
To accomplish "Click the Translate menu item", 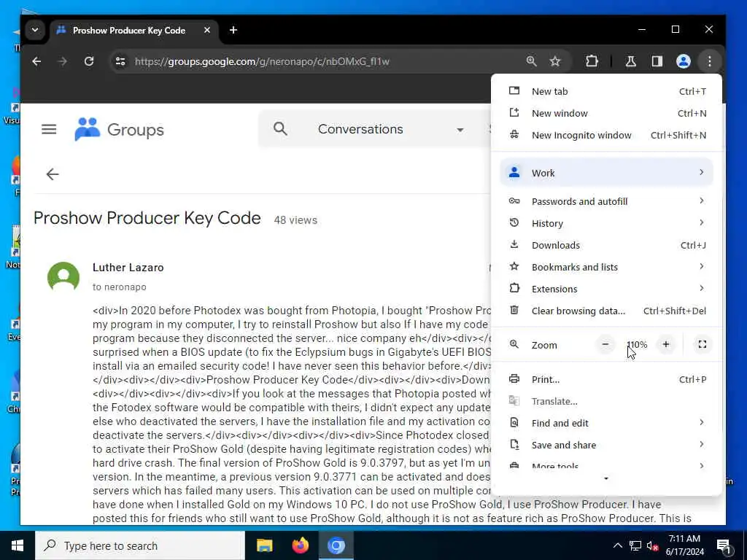I will [606, 402].
